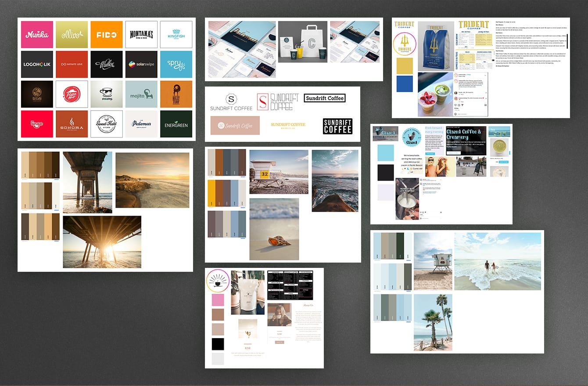Select the couple running in surf photo
Screen dimensions: 588x386
click(497, 261)
